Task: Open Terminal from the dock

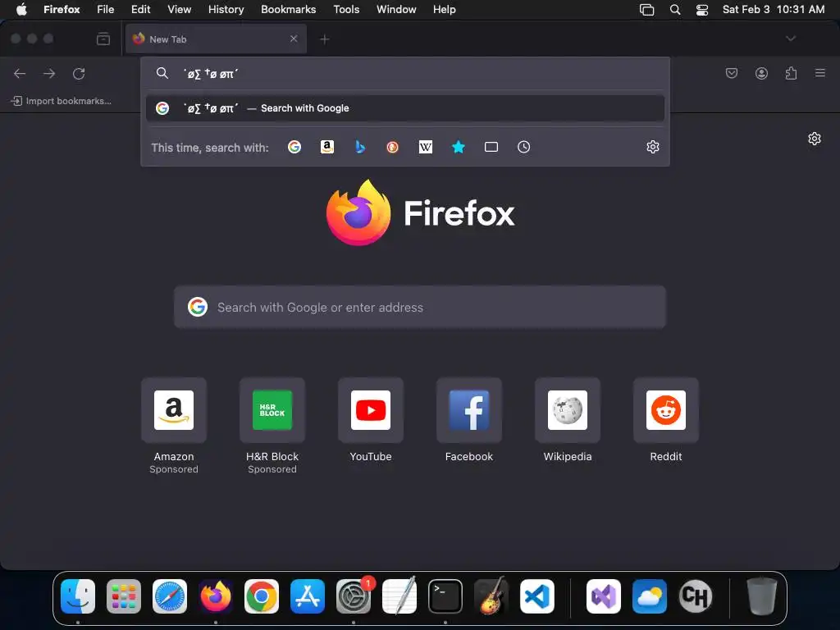Action: tap(445, 596)
